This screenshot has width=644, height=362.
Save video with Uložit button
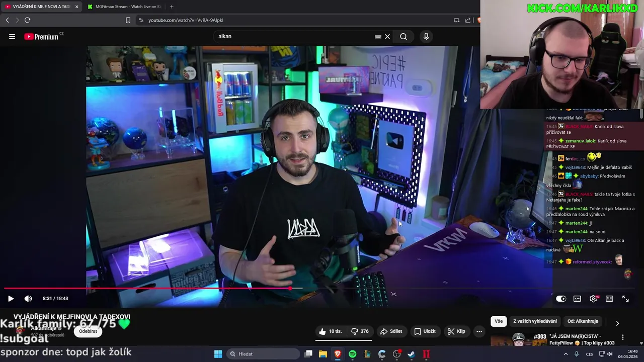[425, 331]
